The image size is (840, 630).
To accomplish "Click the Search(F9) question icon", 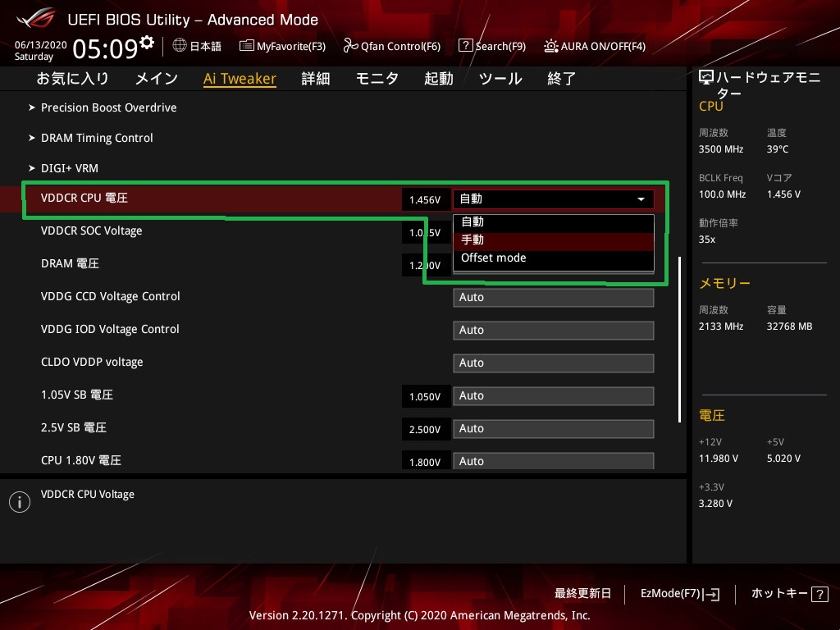I will (466, 46).
